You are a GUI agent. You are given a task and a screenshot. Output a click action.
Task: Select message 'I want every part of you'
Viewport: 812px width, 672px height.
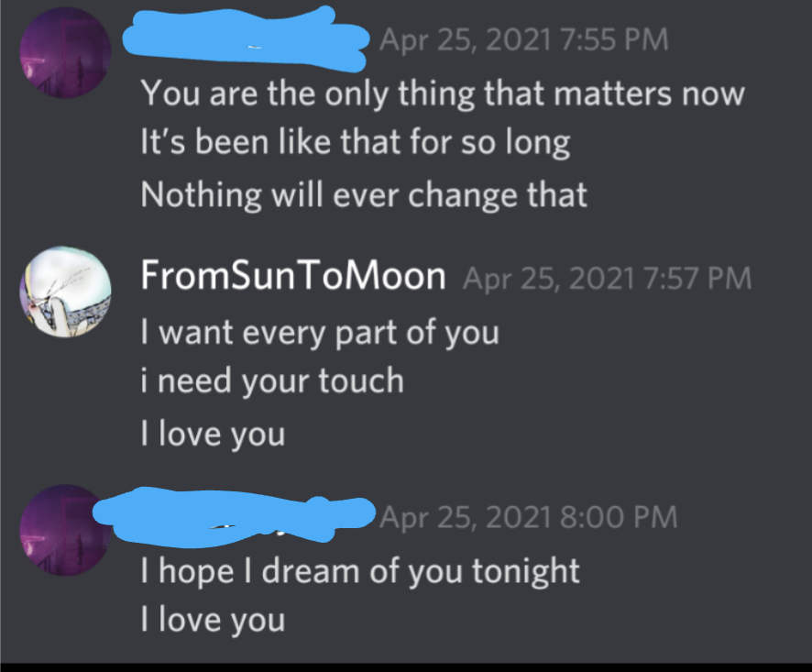320,333
